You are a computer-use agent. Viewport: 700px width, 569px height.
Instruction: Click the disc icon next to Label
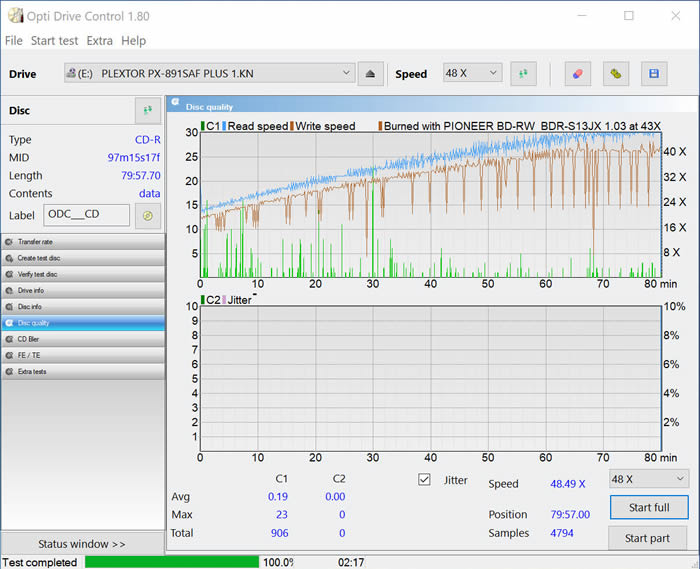pyautogui.click(x=148, y=215)
